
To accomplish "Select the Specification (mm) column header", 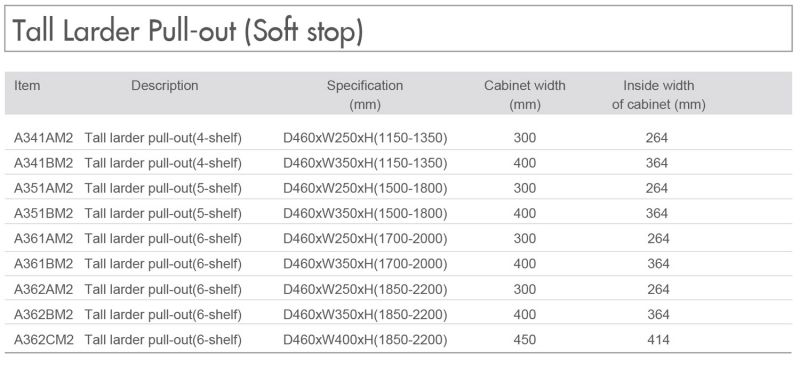I will point(365,95).
